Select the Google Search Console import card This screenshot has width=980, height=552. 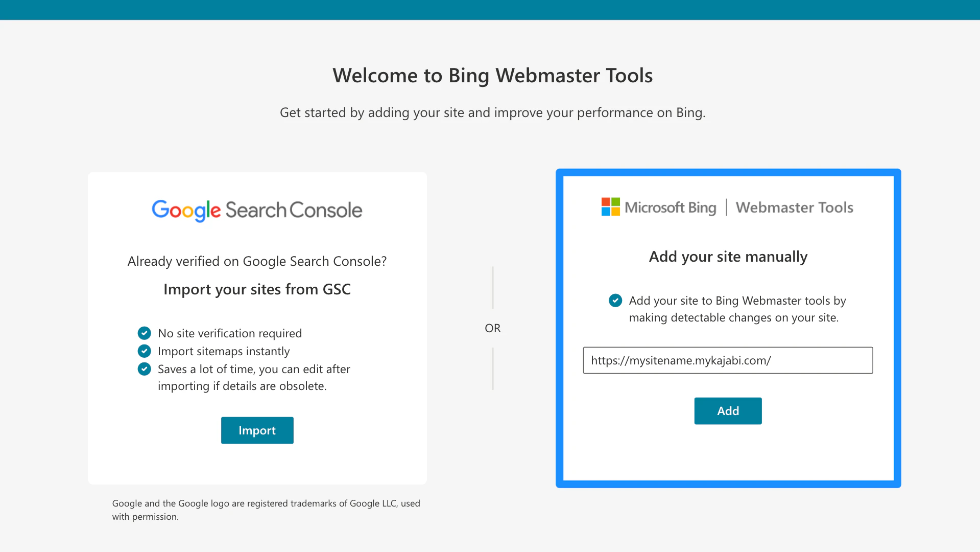[257, 327]
